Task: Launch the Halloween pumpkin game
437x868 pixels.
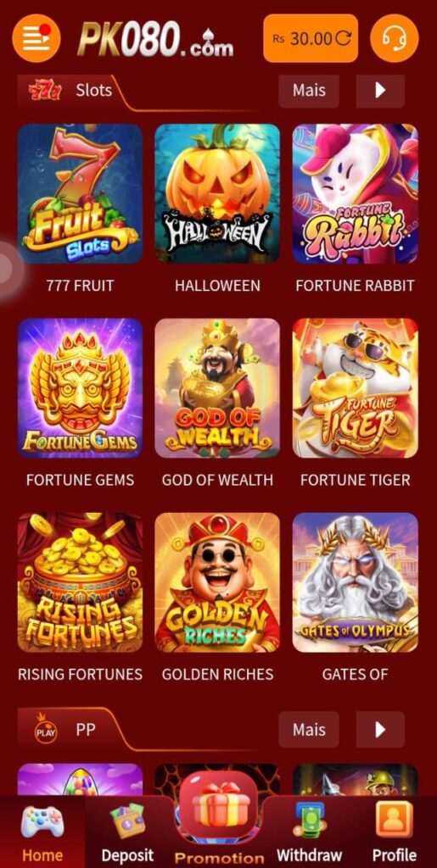Action: [217, 194]
